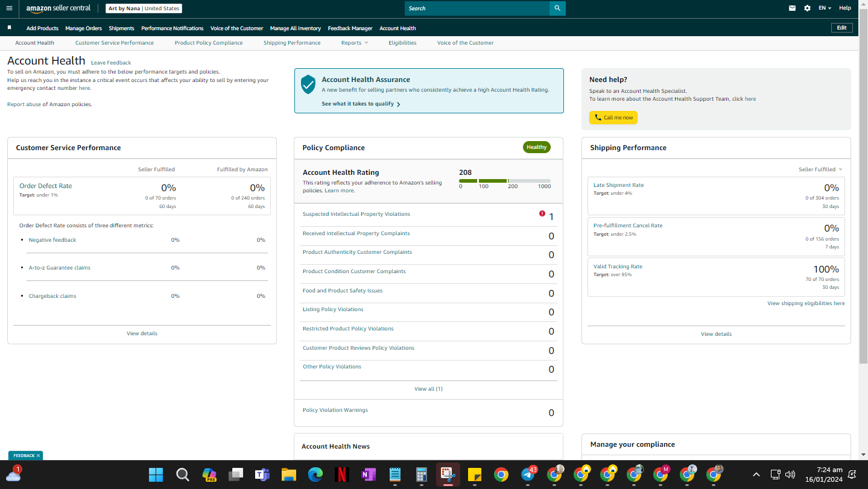Image resolution: width=868 pixels, height=489 pixels.
Task: Open Negative feedback metric link
Action: tap(52, 240)
